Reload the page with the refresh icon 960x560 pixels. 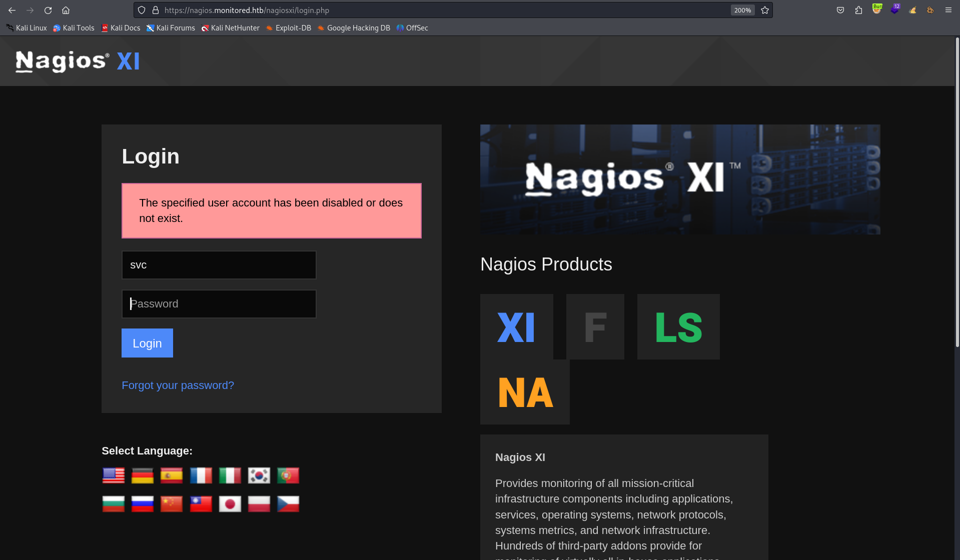pos(48,10)
